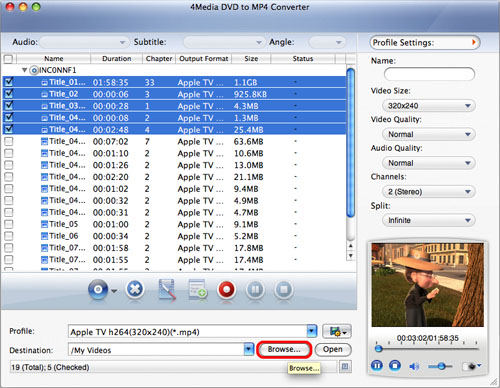Click the INCONNF1 disc icon
The height and width of the screenshot is (388, 500).
34,70
